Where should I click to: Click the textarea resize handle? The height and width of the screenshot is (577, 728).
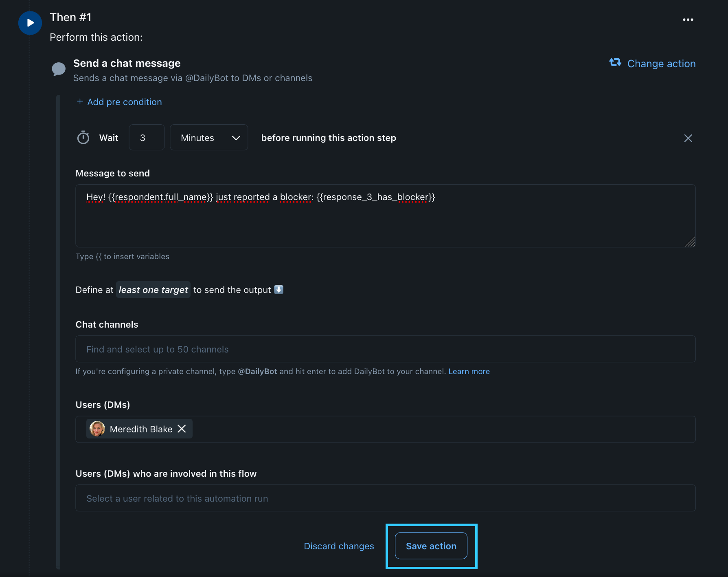coord(691,242)
